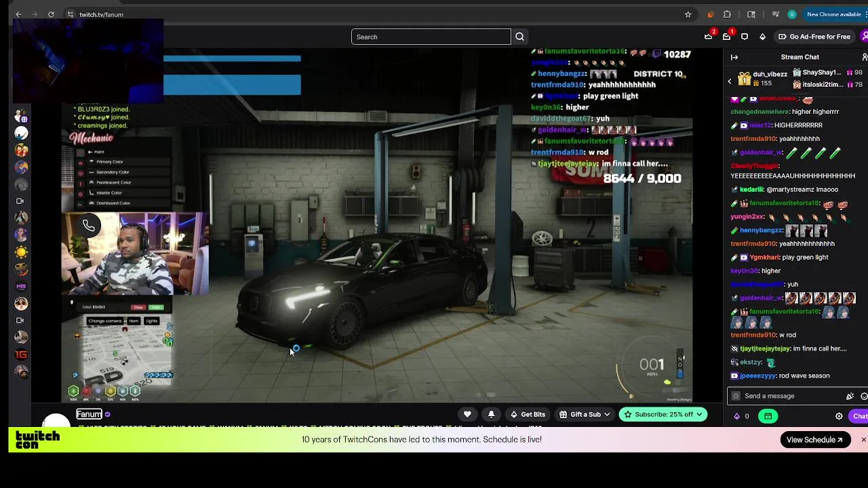Click the orange extension icon in toolbar

click(710, 14)
